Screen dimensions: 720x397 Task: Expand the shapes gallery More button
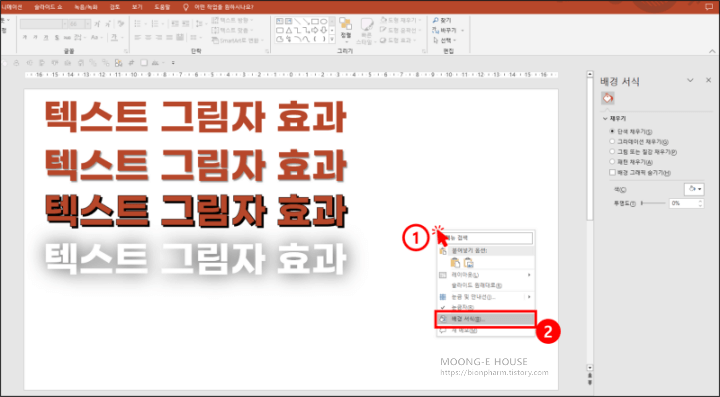click(332, 39)
